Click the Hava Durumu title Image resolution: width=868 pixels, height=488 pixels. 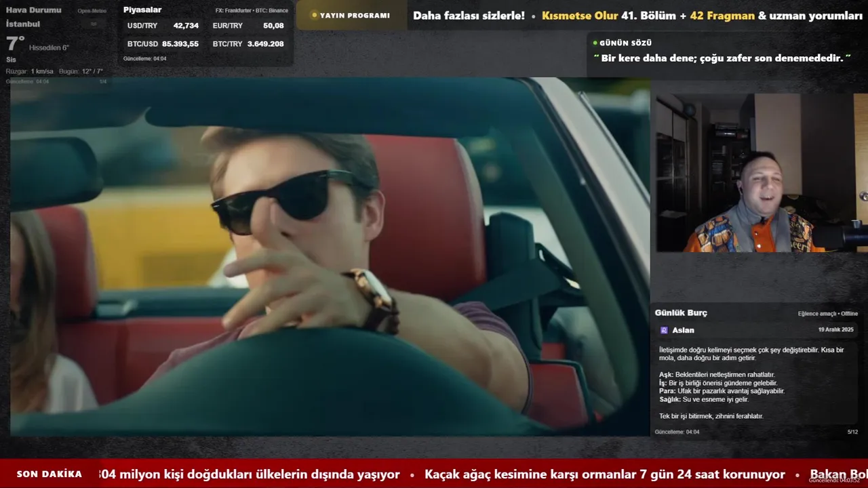coord(33,10)
